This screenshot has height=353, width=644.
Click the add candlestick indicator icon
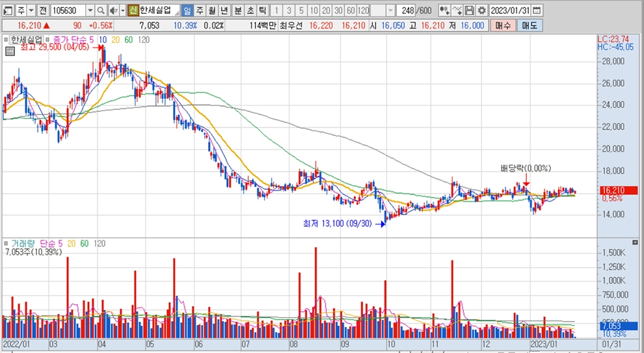click(444, 10)
